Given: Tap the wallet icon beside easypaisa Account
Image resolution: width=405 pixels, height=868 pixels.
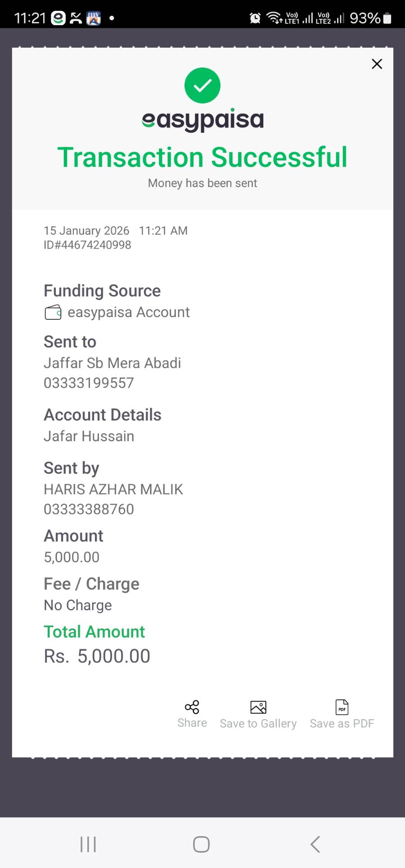Looking at the screenshot, I should (x=53, y=312).
